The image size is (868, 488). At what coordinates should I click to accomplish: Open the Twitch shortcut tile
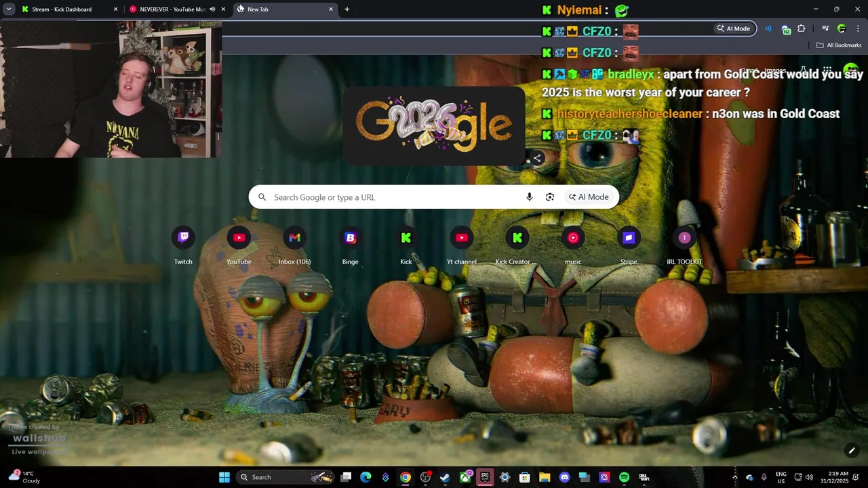(183, 246)
